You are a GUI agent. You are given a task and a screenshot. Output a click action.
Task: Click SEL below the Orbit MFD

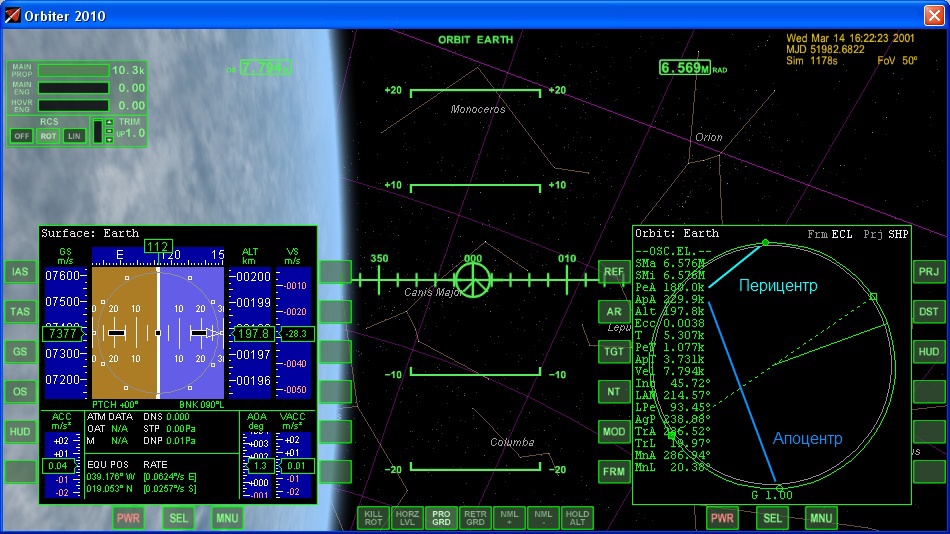pos(772,518)
